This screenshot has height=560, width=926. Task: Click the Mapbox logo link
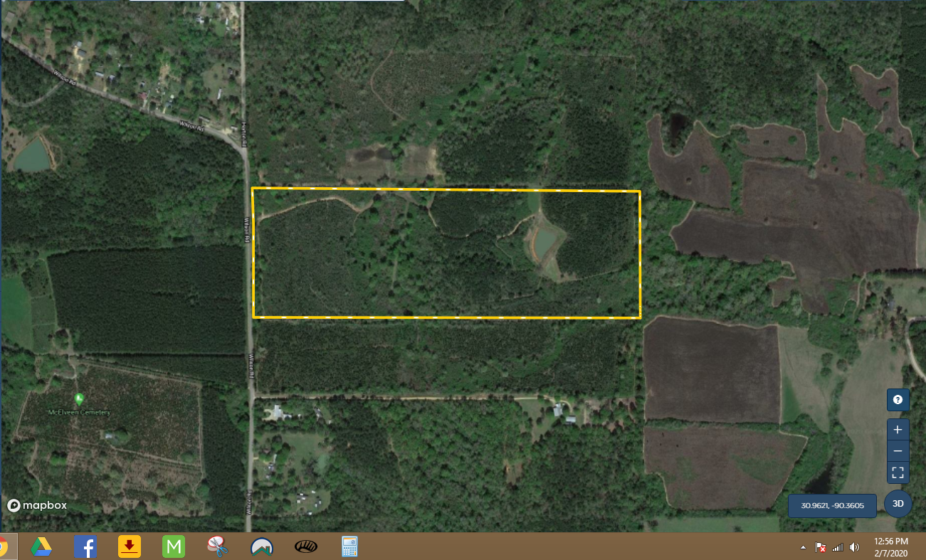point(37,505)
